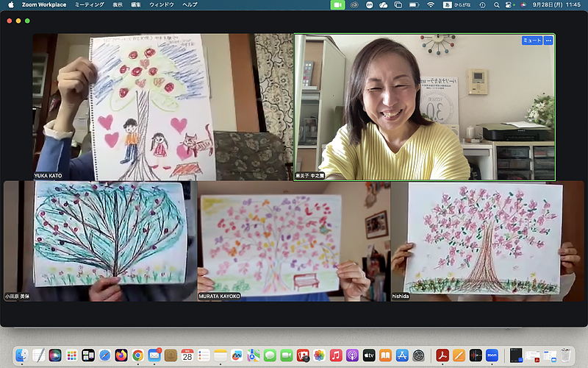This screenshot has height=368, width=588.
Task: Click the green camera status icon in the menu bar
Action: [337, 4]
